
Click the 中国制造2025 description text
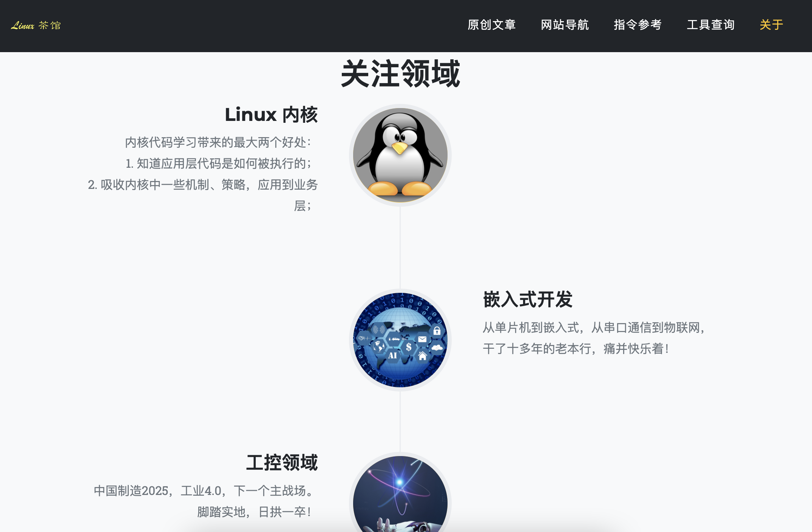(203, 491)
